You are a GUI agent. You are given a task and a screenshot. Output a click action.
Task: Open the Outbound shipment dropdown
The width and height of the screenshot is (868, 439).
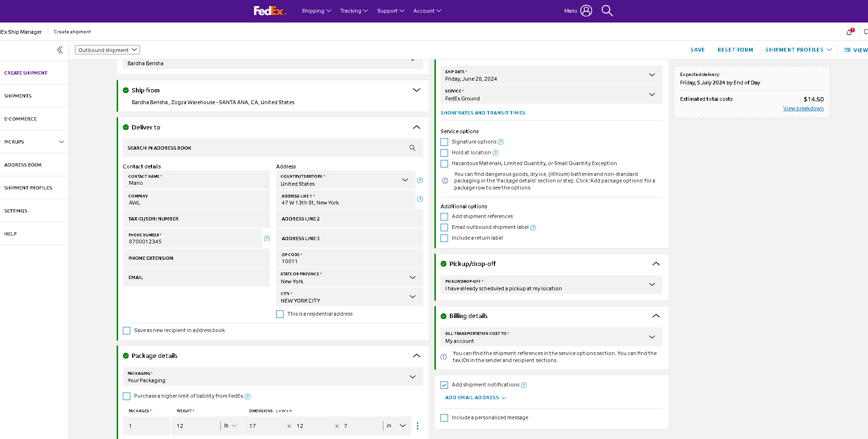coord(107,50)
